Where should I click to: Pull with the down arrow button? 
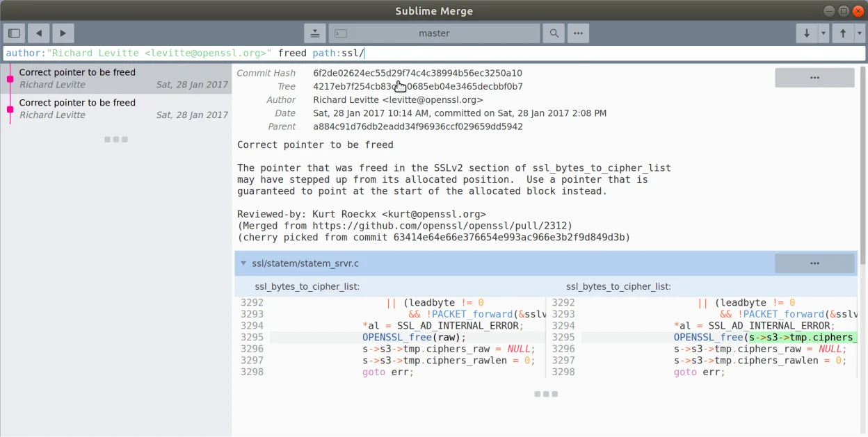[807, 33]
